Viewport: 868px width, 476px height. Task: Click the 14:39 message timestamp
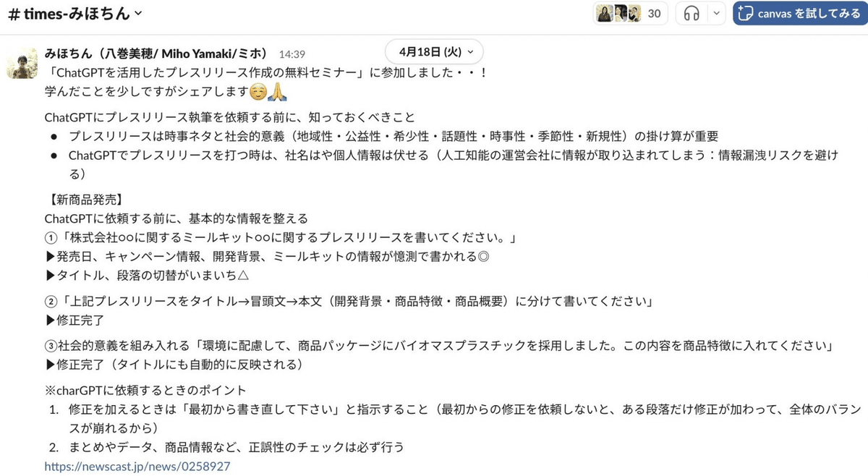click(x=292, y=54)
